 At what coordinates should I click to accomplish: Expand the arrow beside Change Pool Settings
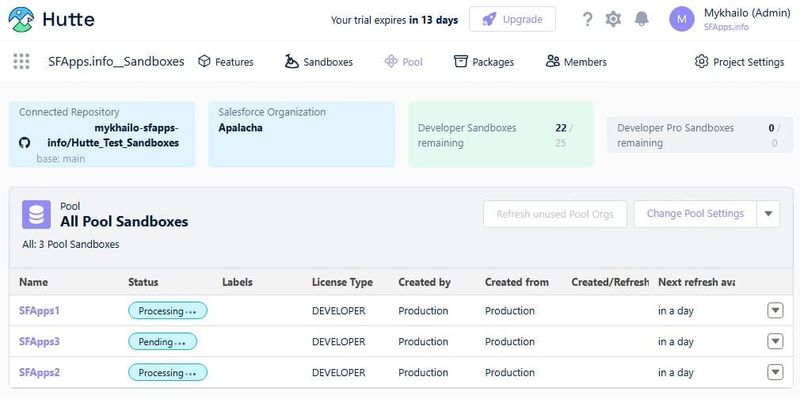[x=768, y=214]
